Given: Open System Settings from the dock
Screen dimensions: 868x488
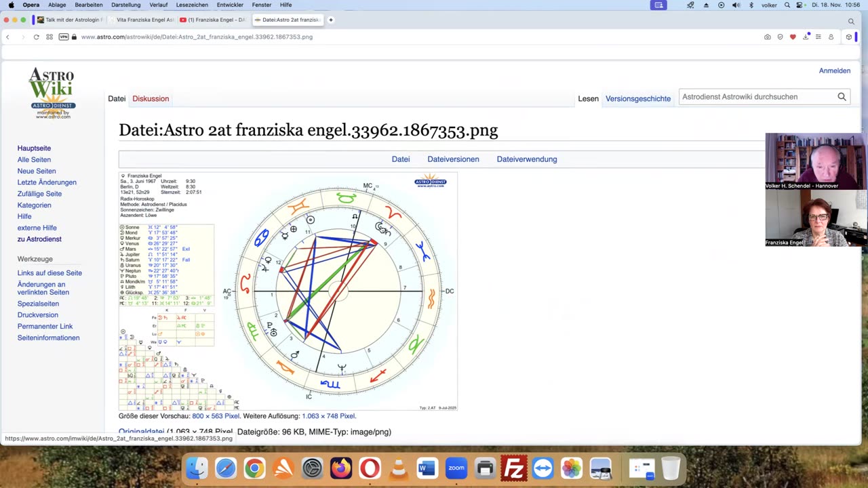Looking at the screenshot, I should [x=312, y=468].
